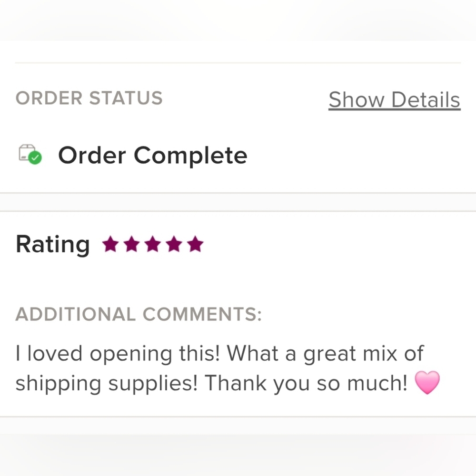Click the Rating label
The image size is (476, 476).
pyautogui.click(x=52, y=245)
